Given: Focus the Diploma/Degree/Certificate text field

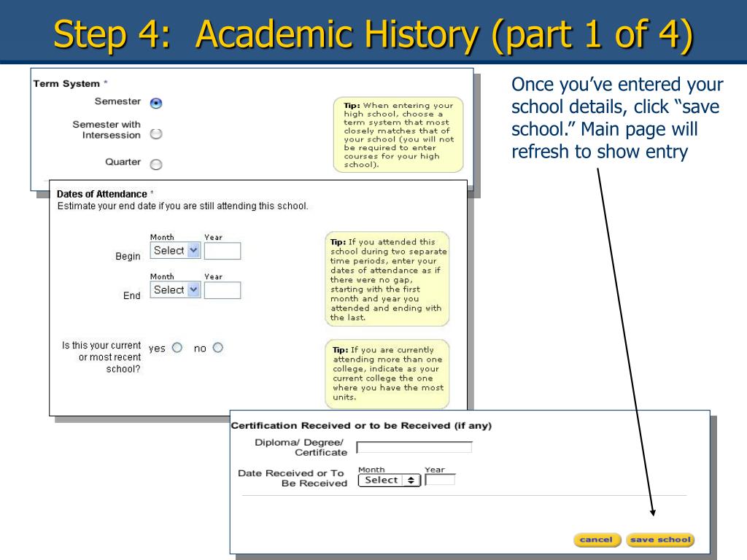Looking at the screenshot, I should tap(414, 447).
